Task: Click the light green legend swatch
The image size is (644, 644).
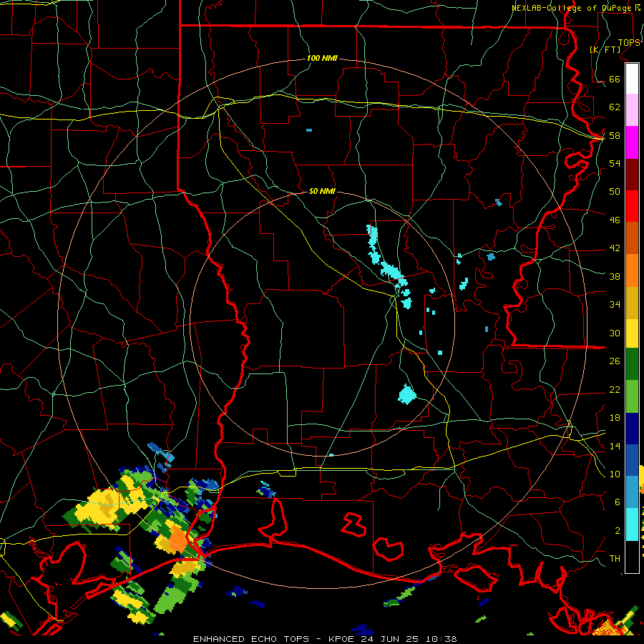Action: [x=632, y=396]
